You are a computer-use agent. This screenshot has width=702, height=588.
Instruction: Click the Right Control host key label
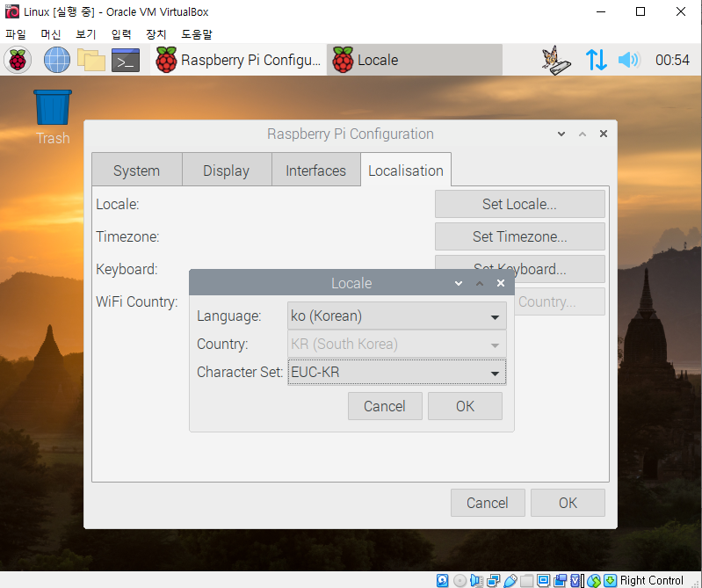click(x=651, y=580)
